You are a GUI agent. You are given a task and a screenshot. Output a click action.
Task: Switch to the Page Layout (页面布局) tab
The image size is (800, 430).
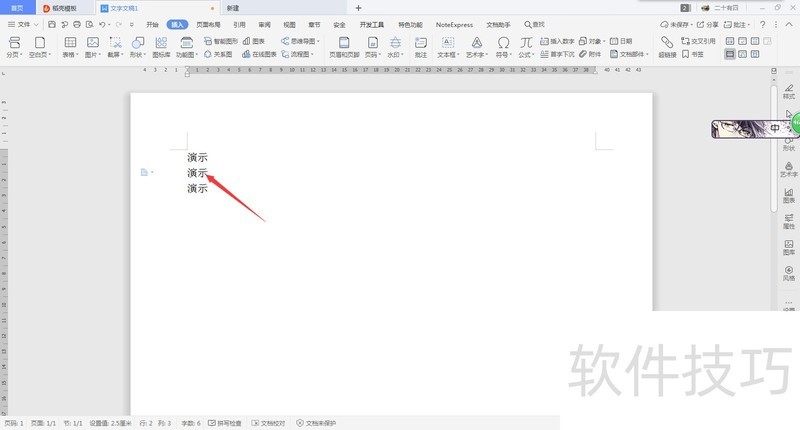208,24
